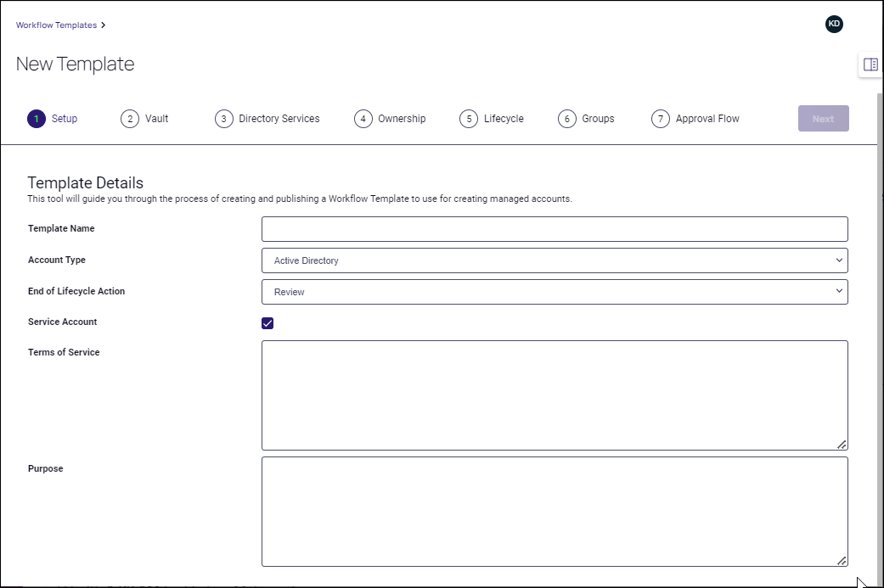Switch to the Vault step
The height and width of the screenshot is (588, 884).
pos(129,118)
